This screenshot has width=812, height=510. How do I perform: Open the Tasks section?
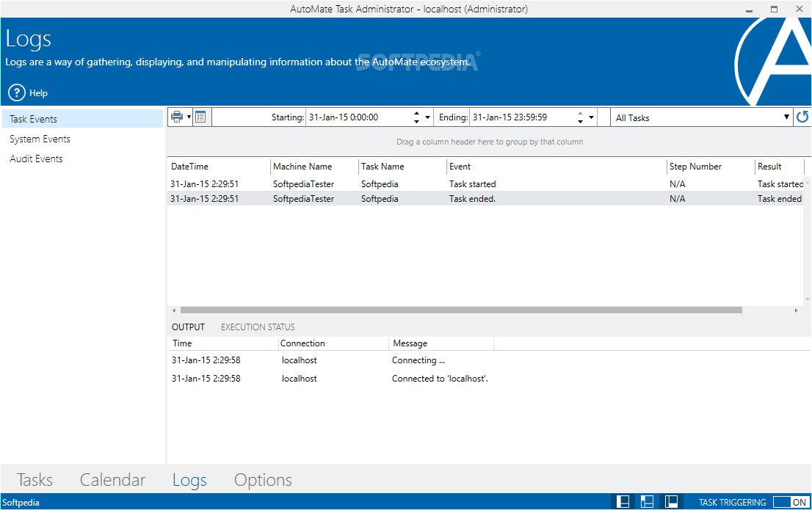35,480
